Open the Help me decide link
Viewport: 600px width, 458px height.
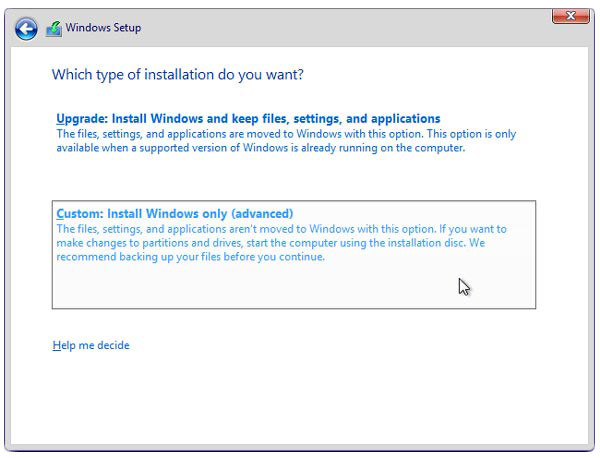click(x=91, y=345)
